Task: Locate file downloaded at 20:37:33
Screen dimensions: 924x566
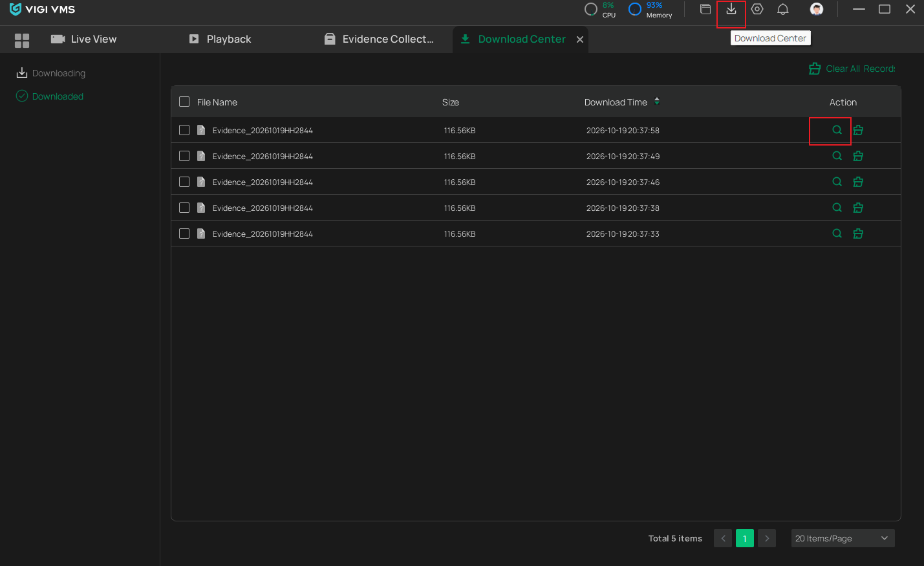Action: (837, 234)
